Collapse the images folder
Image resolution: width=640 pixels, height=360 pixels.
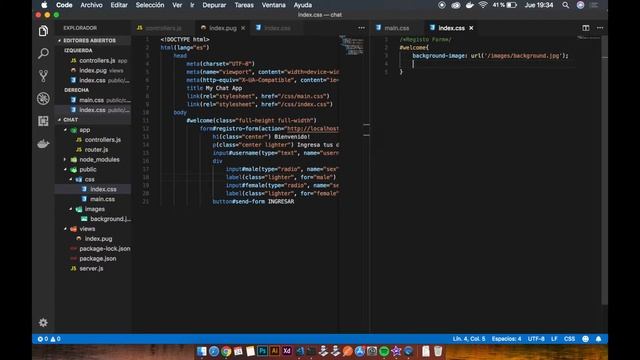71,209
